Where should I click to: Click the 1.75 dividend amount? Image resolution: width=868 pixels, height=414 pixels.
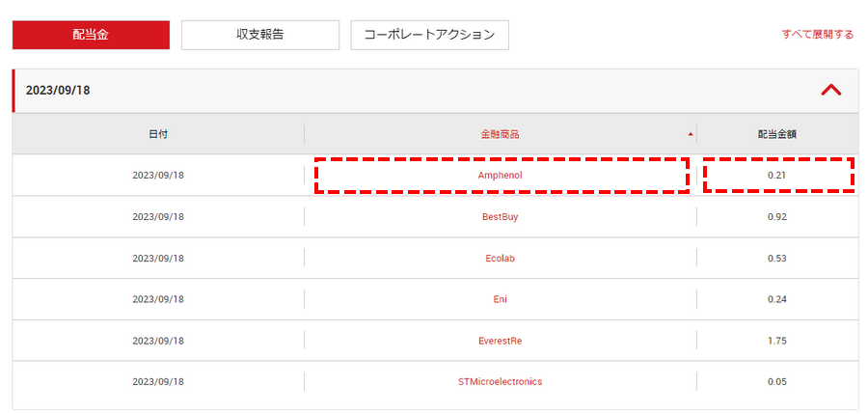tap(777, 341)
